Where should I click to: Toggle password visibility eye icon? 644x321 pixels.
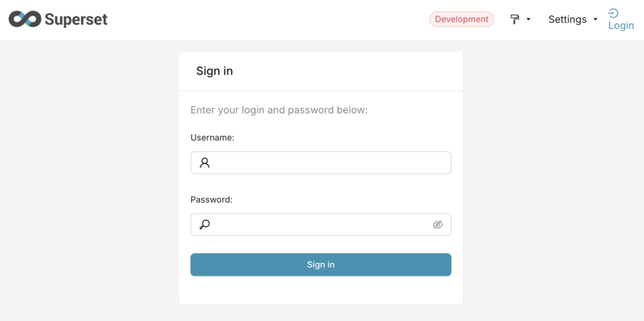[x=438, y=225]
